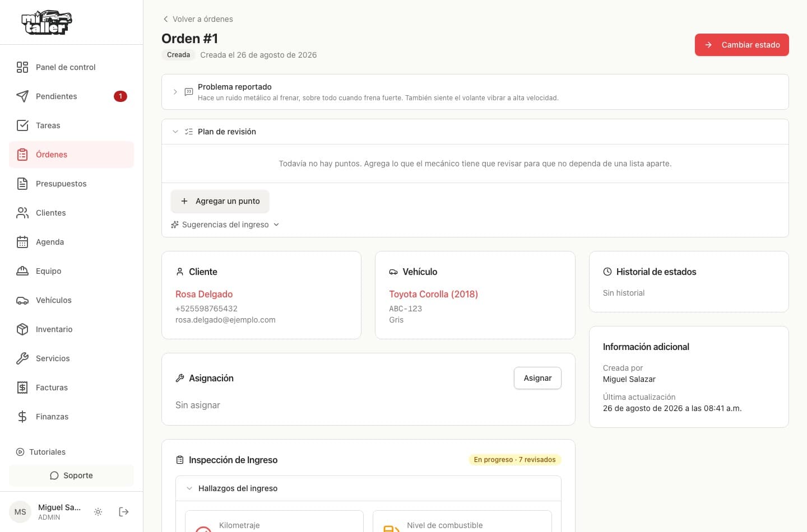The height and width of the screenshot is (532, 807).
Task: Expand Sugerencias del ingreso dropdown
Action: tap(225, 225)
